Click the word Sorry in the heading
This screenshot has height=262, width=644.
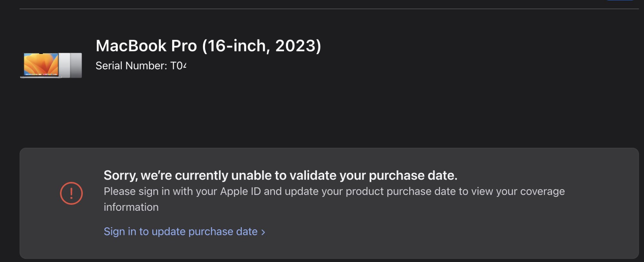(120, 175)
